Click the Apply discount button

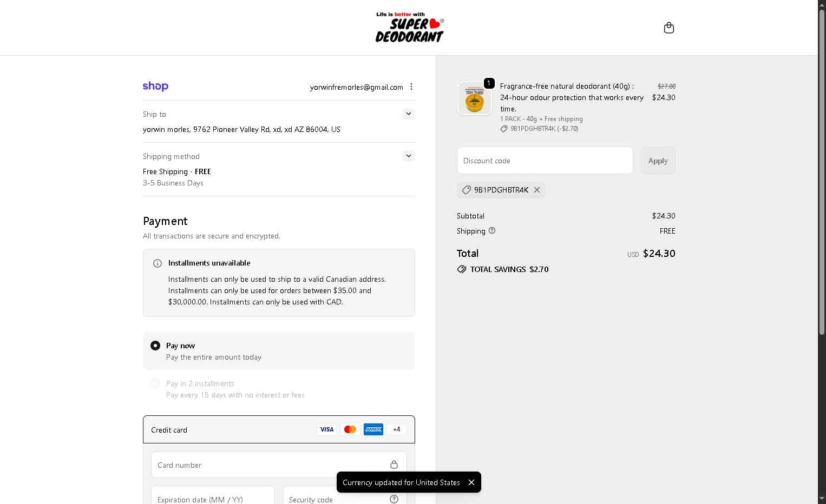658,161
